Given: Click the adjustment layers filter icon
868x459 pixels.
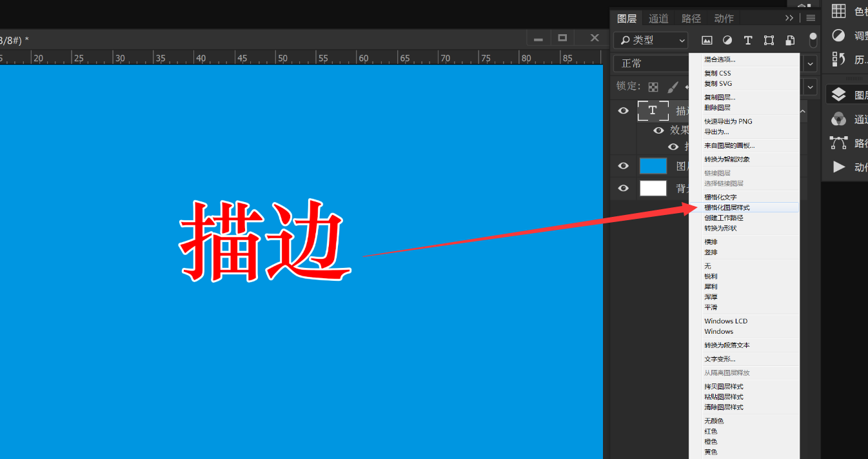Looking at the screenshot, I should 727,40.
